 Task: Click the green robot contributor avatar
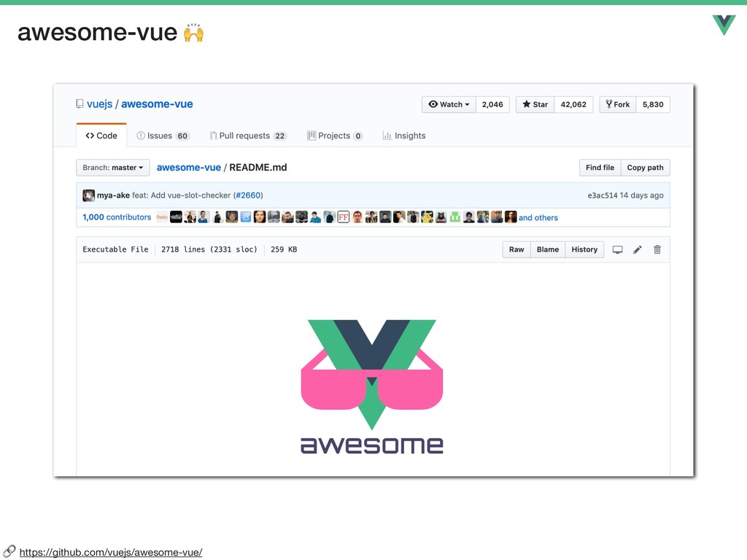click(x=455, y=217)
